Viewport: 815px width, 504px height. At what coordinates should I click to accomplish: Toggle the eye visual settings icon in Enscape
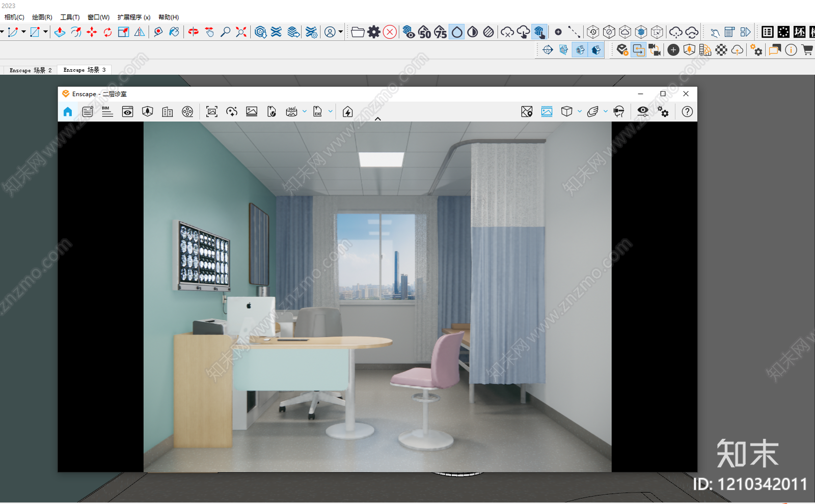(643, 111)
